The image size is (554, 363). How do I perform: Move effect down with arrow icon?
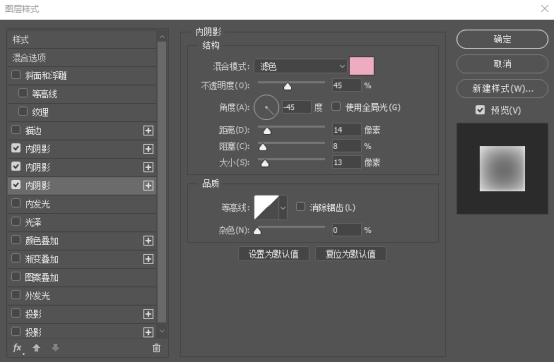pos(55,348)
